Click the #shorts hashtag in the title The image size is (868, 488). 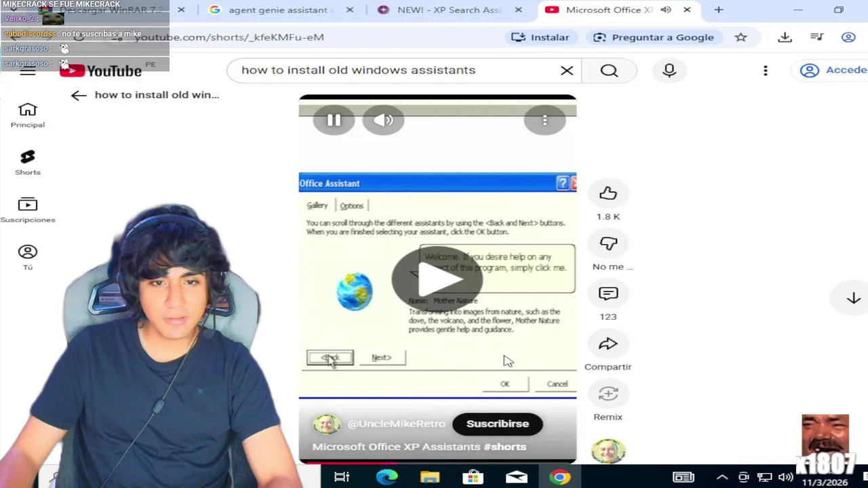[505, 447]
